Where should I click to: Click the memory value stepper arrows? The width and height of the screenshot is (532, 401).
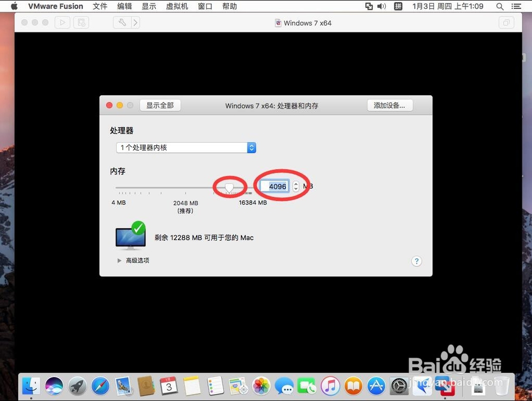tap(296, 186)
